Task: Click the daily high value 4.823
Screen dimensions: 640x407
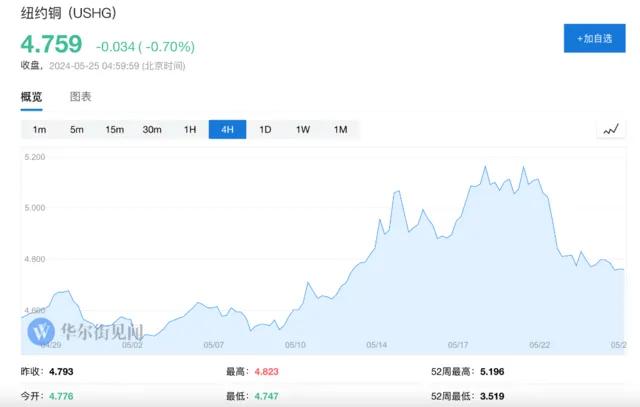Action: coord(268,371)
